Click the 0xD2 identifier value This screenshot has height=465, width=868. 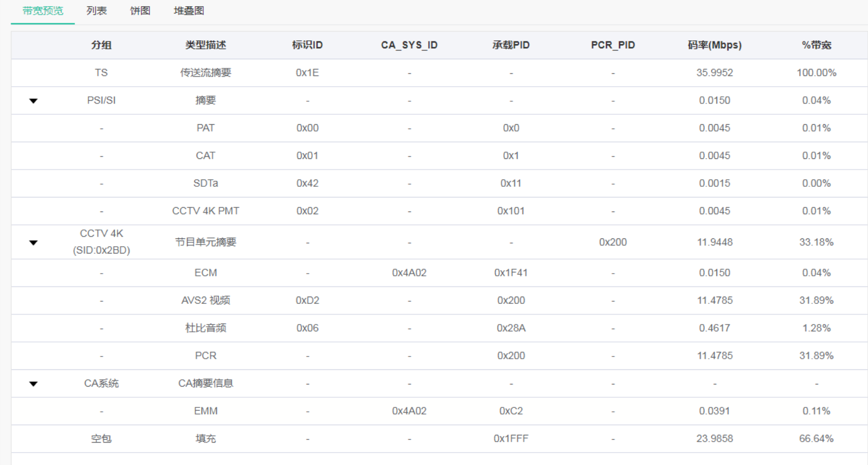point(307,300)
